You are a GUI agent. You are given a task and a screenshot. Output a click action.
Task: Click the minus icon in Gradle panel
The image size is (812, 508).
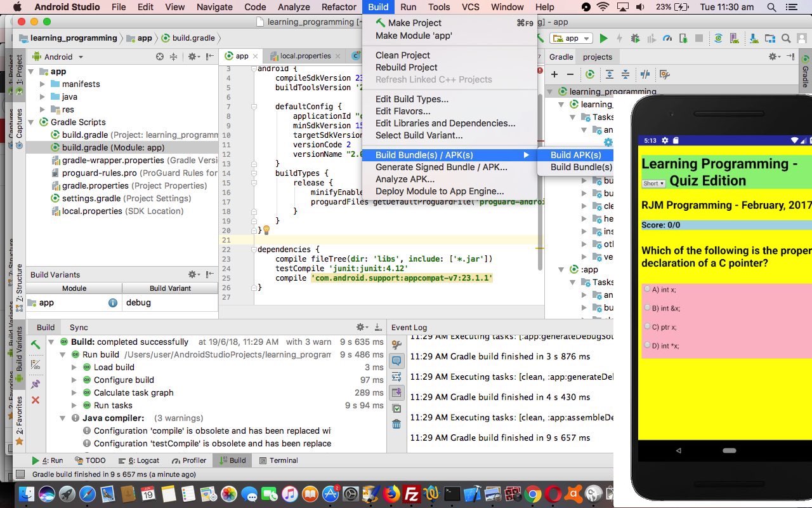coord(570,74)
